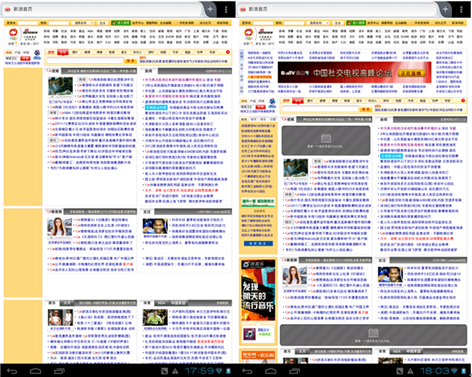472x377 pixels.
Task: Click red circle icon in right search bar
Action: click(x=463, y=100)
